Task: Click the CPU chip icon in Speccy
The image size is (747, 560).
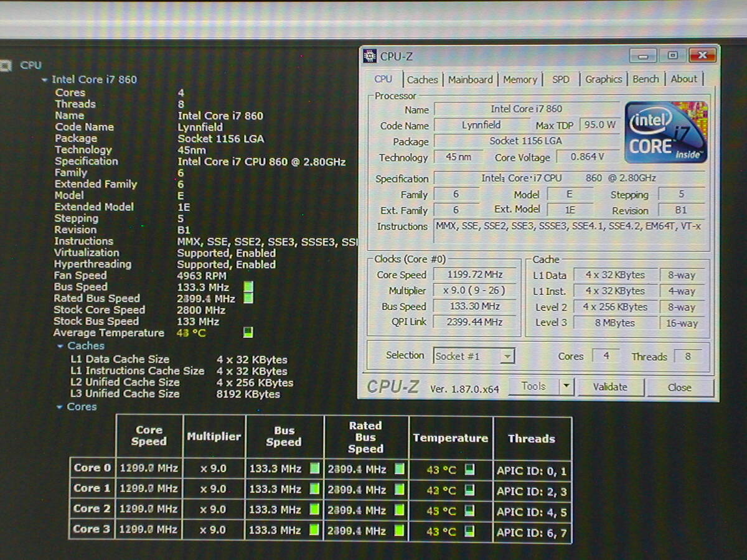Action: click(x=6, y=65)
